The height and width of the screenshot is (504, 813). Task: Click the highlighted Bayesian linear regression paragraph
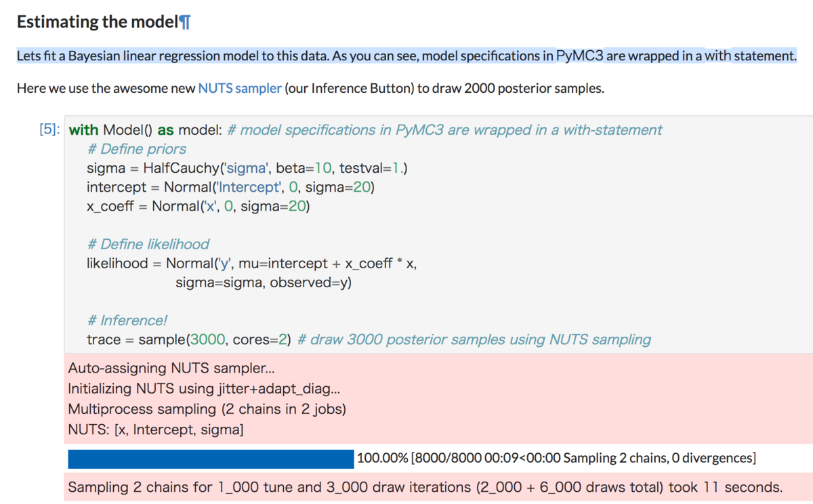406,56
